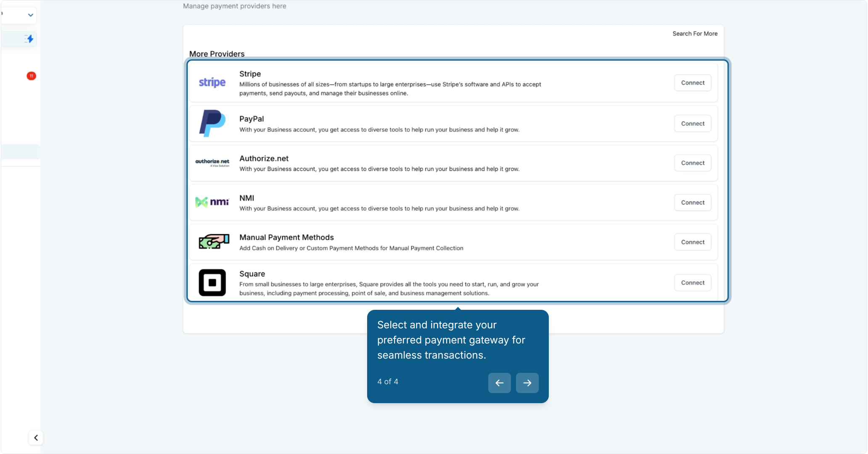
Task: Open the lightning bolt quick actions icon
Action: [29, 39]
